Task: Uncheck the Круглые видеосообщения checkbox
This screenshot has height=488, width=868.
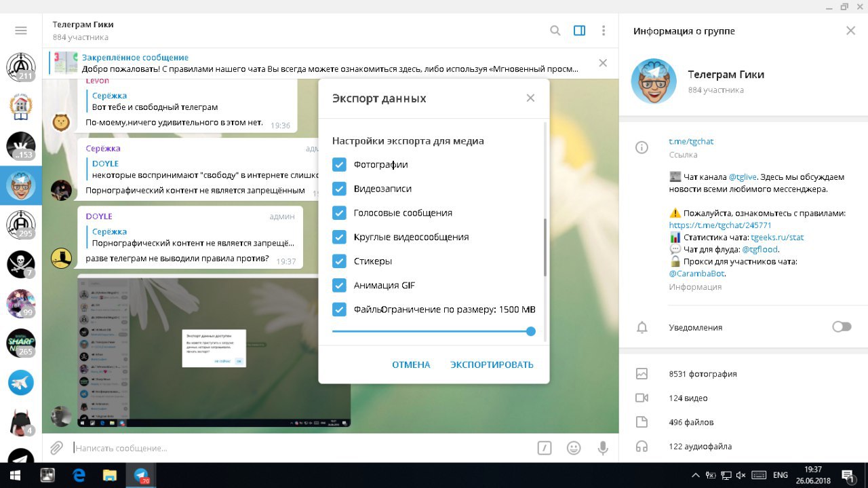Action: (x=339, y=237)
